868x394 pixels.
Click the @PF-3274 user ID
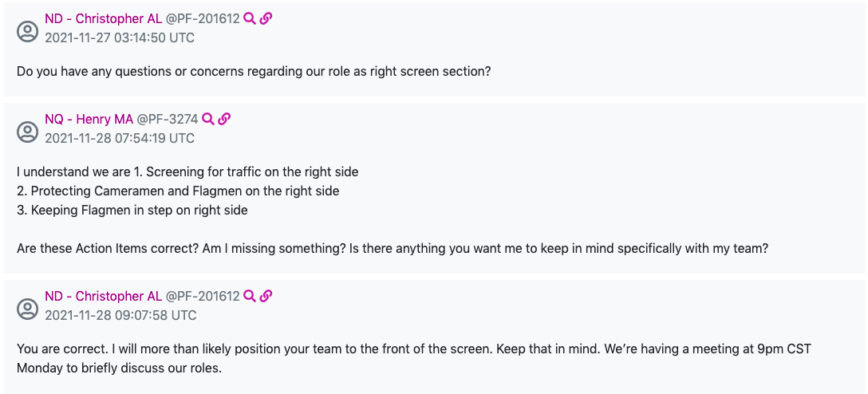point(167,119)
